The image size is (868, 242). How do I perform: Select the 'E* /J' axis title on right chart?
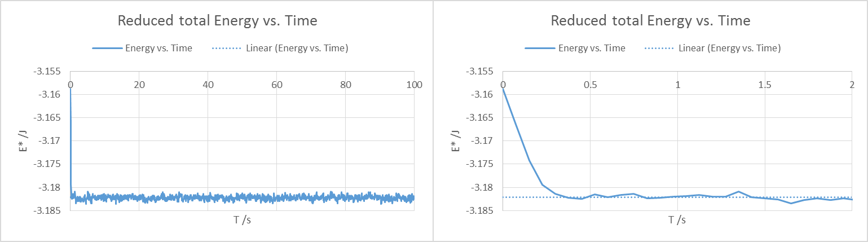pyautogui.click(x=455, y=141)
